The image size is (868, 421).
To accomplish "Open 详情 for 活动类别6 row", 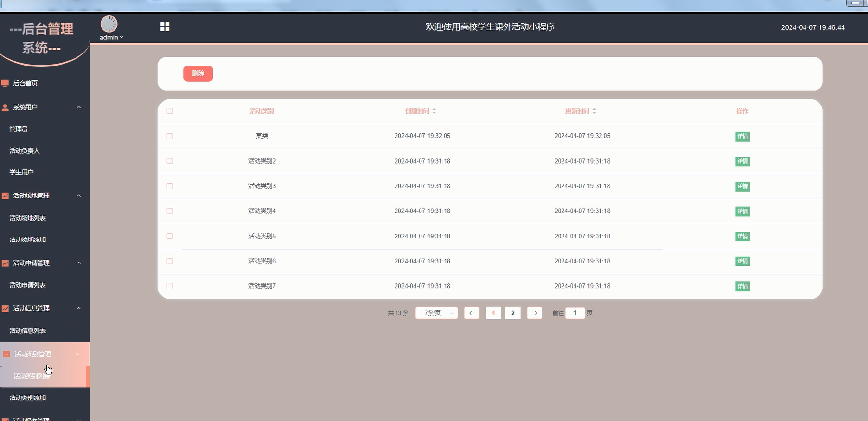I will tap(742, 262).
